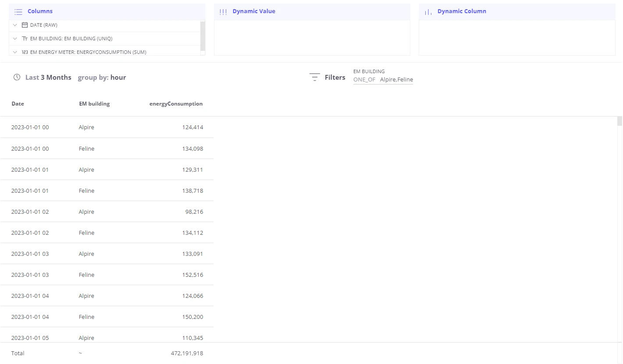Expand the ENERGYCONSUMPTION (SUM) column chevron

(x=15, y=52)
